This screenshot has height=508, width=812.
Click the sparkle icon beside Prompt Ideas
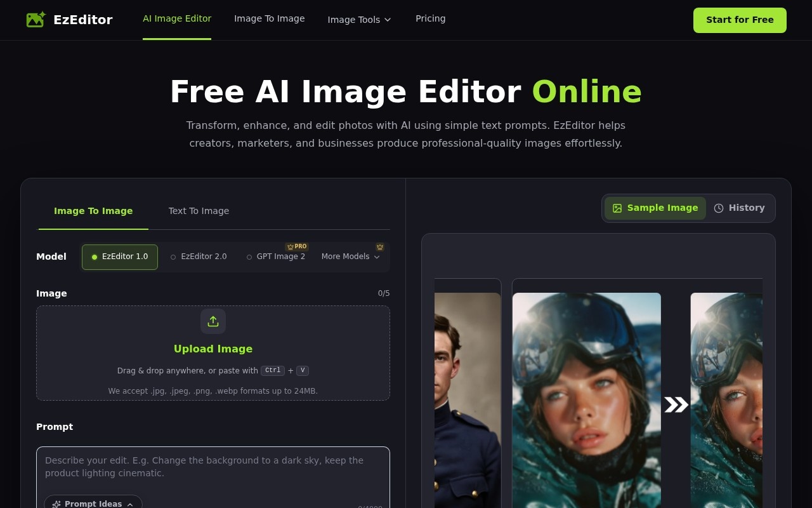coord(56,504)
